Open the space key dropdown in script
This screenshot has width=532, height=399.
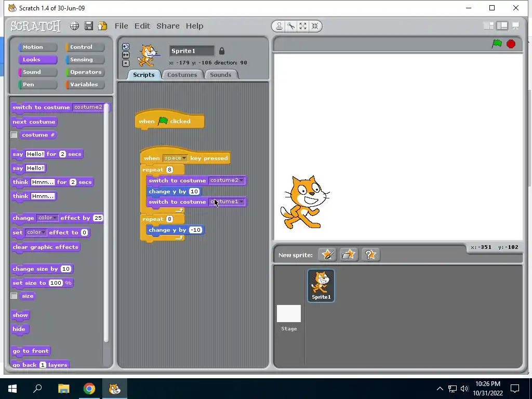coord(175,158)
